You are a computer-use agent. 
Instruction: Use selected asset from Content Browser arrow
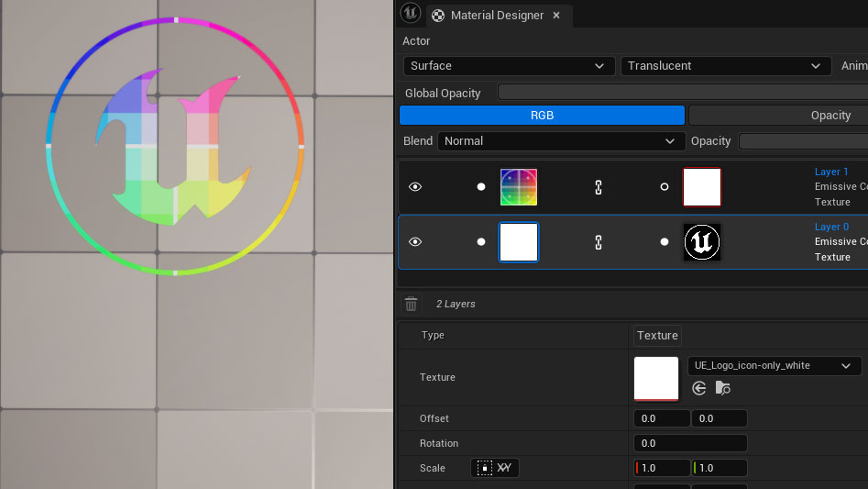699,388
